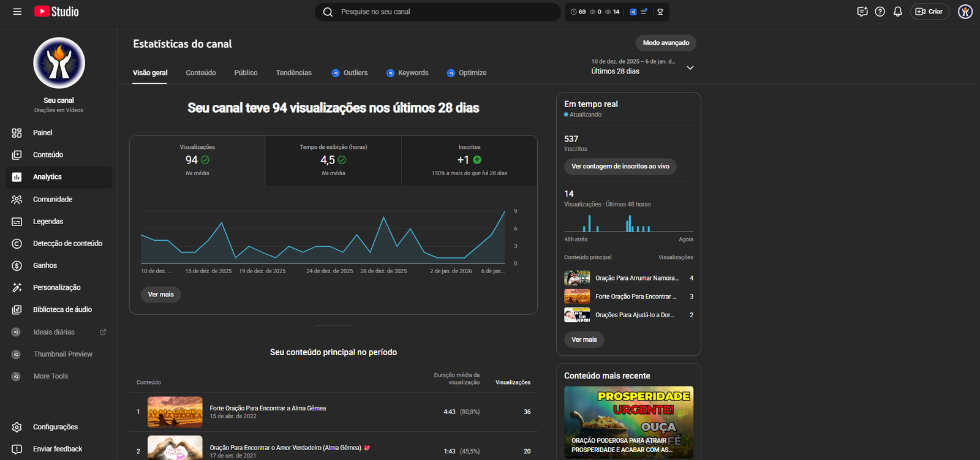Click Ver mais below the views chart
The height and width of the screenshot is (460, 980).
(160, 295)
